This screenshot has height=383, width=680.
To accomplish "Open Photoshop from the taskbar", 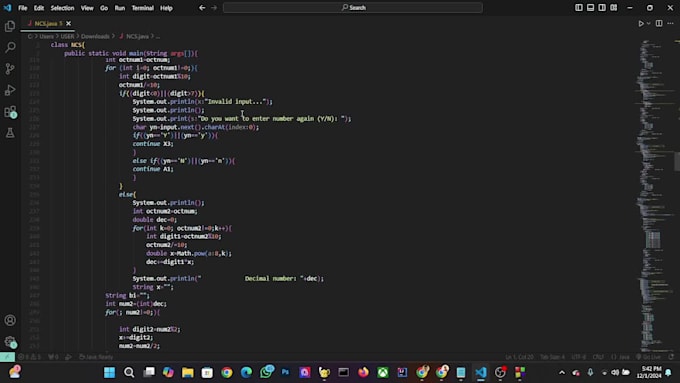I will click(x=285, y=372).
